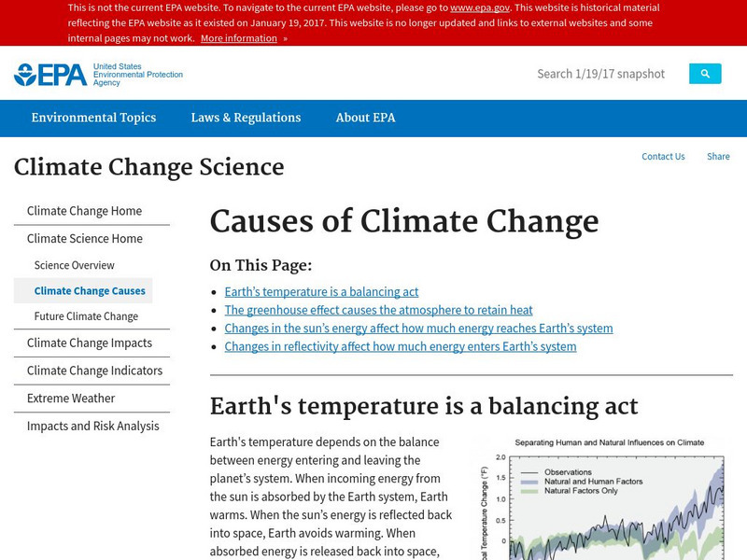Click the Climate Change Science page title
747x560 pixels.
pyautogui.click(x=149, y=167)
